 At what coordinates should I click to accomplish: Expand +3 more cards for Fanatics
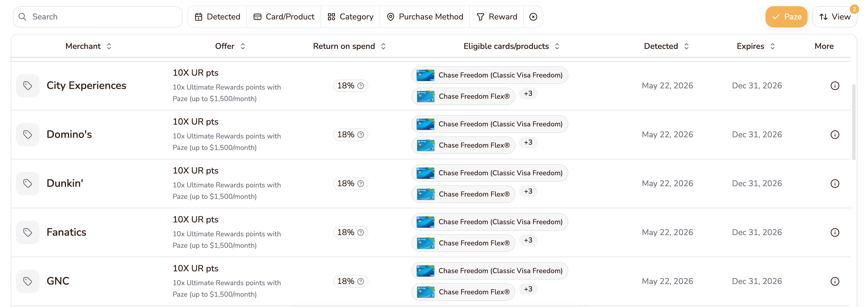[x=528, y=240]
